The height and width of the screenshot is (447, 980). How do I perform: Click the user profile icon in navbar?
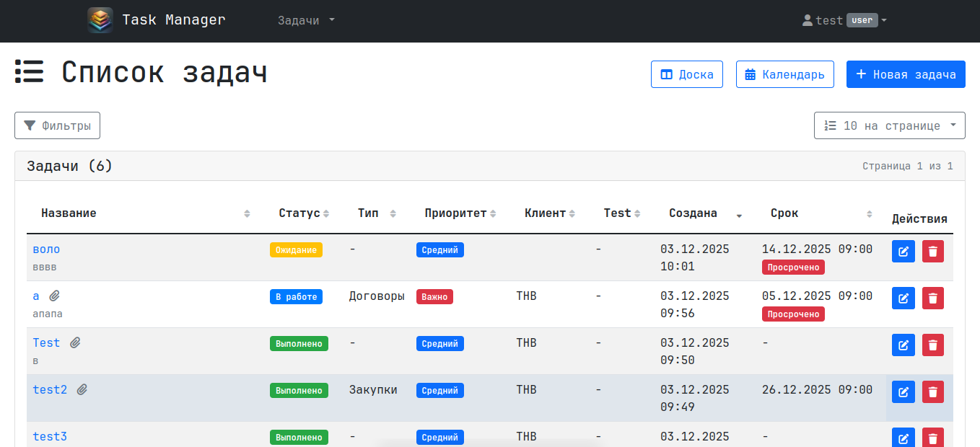[808, 21]
